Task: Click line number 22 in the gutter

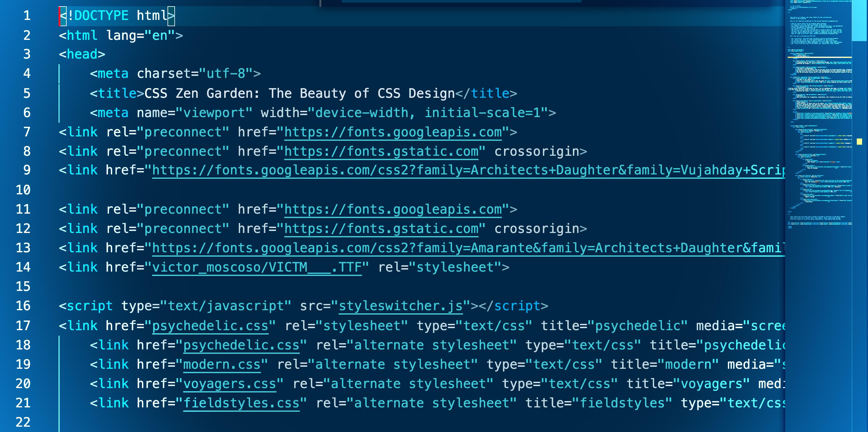Action: click(23, 422)
